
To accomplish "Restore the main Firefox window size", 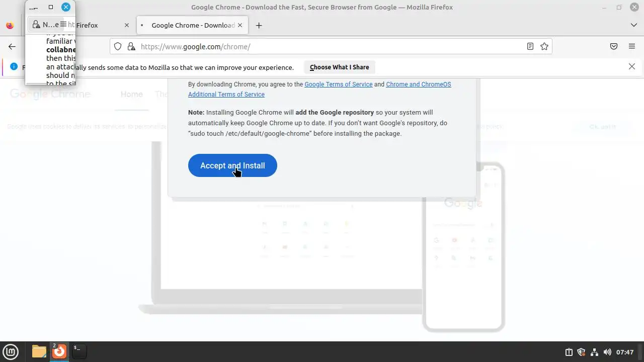I will (x=619, y=7).
